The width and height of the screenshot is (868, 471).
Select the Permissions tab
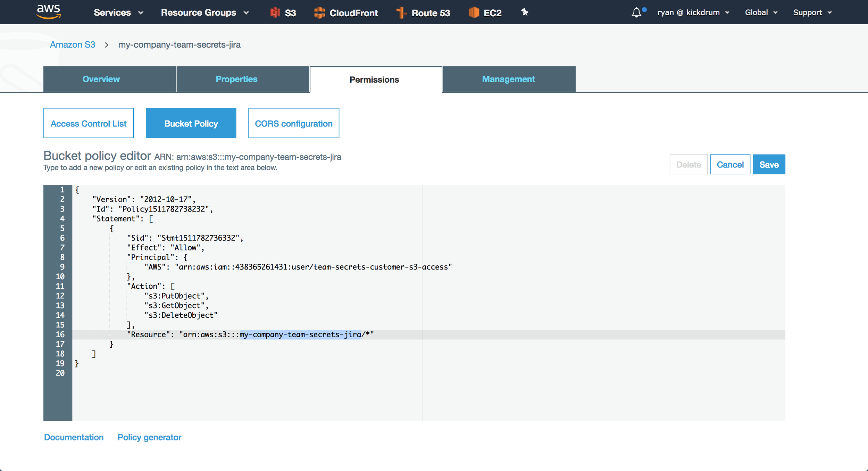click(376, 80)
